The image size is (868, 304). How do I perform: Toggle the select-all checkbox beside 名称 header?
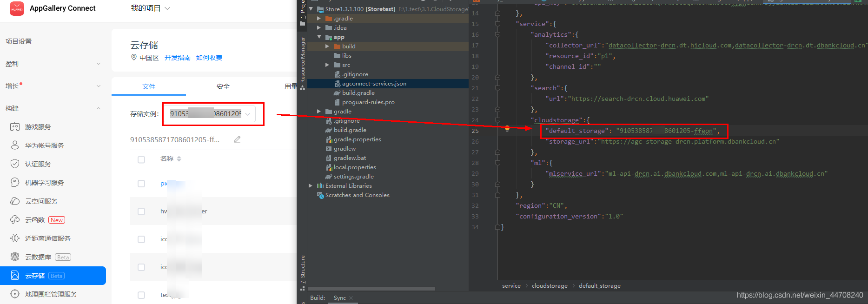click(141, 159)
